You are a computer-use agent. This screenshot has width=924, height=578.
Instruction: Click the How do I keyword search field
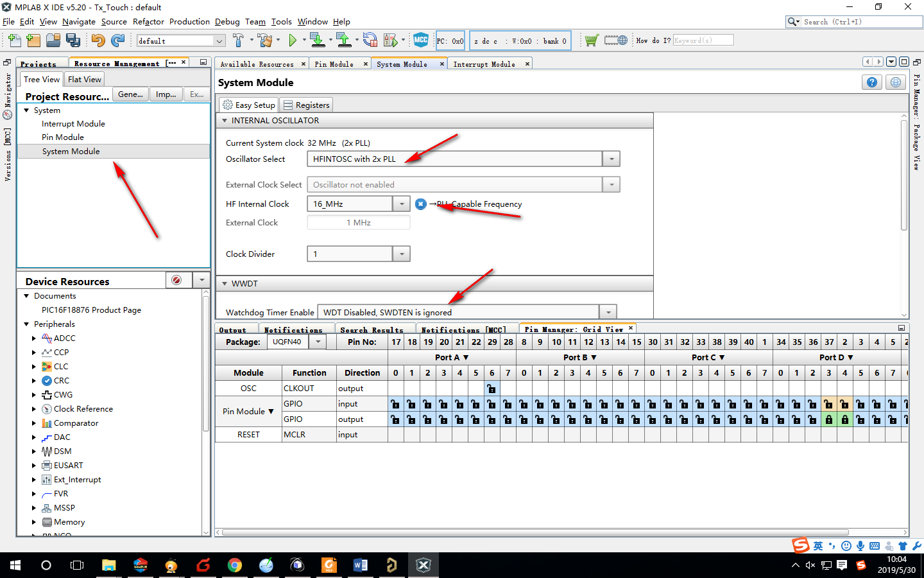click(x=703, y=40)
